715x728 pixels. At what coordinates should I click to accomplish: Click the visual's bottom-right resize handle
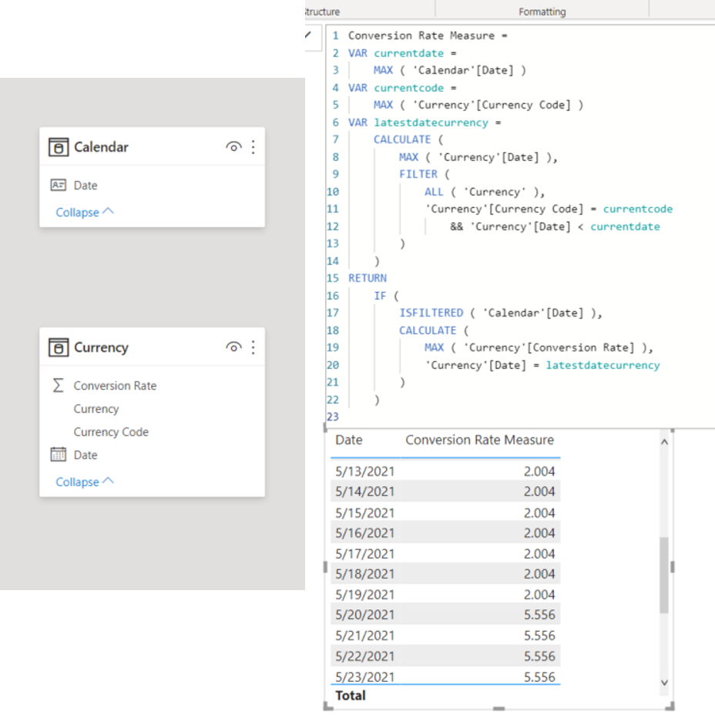[x=669, y=706]
